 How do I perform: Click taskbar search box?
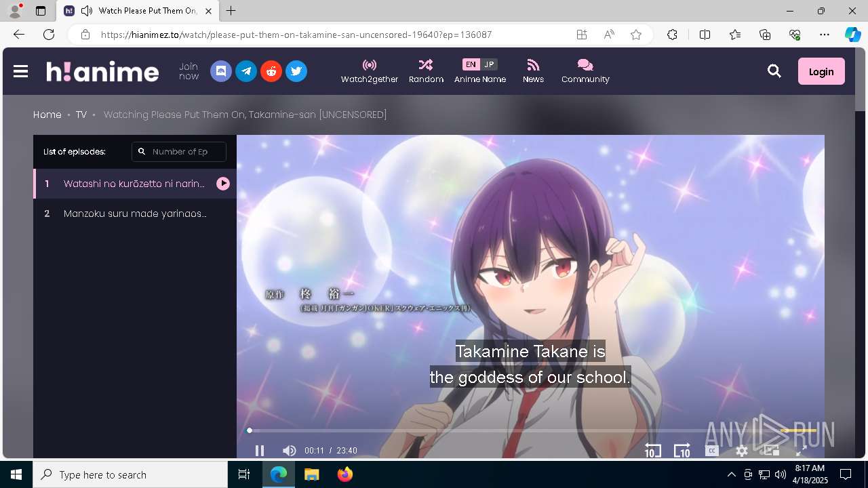click(130, 474)
